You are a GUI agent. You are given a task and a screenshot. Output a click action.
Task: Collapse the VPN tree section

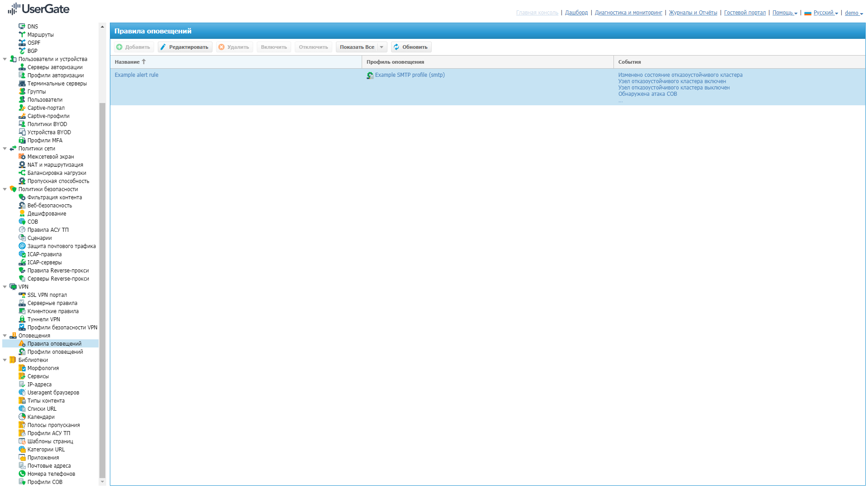(5, 286)
